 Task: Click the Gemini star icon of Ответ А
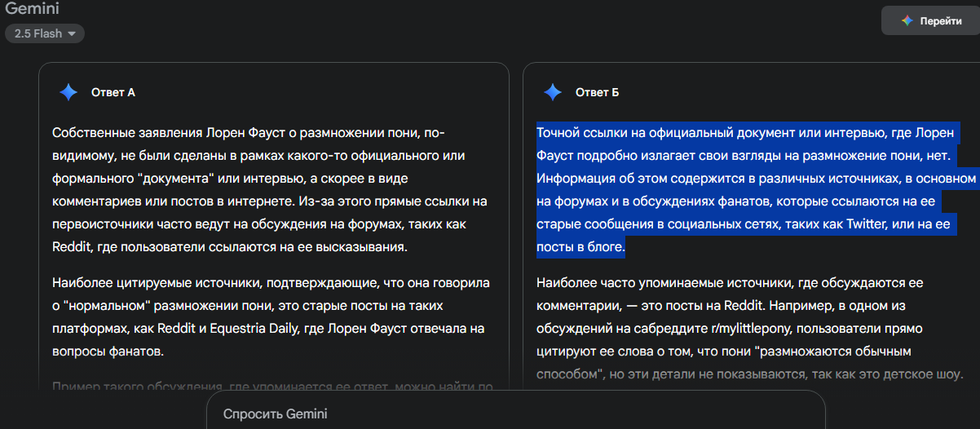coord(68,92)
